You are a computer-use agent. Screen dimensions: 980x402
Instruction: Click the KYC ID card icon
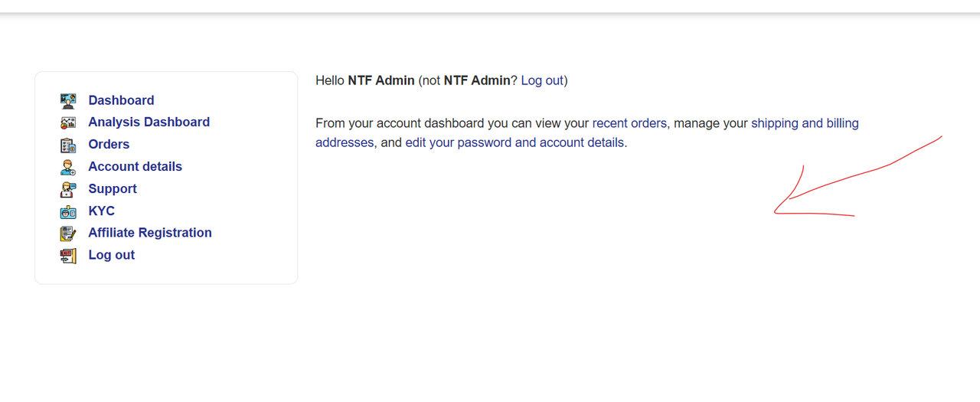coord(68,211)
